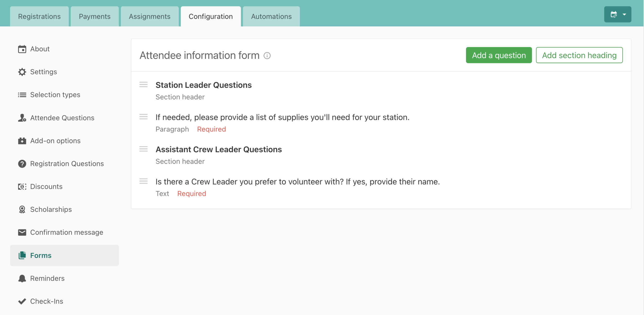Go to the Automations tab
Viewport: 644px width, 315px height.
click(x=272, y=16)
